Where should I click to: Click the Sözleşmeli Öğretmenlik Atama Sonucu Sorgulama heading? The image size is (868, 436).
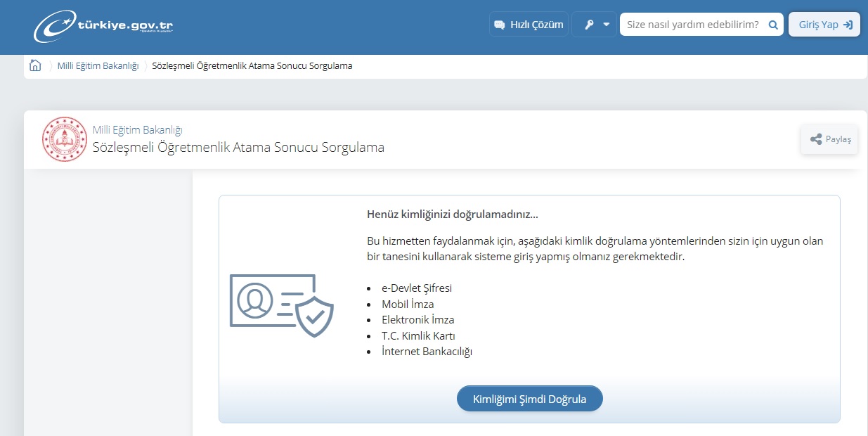[x=238, y=148]
